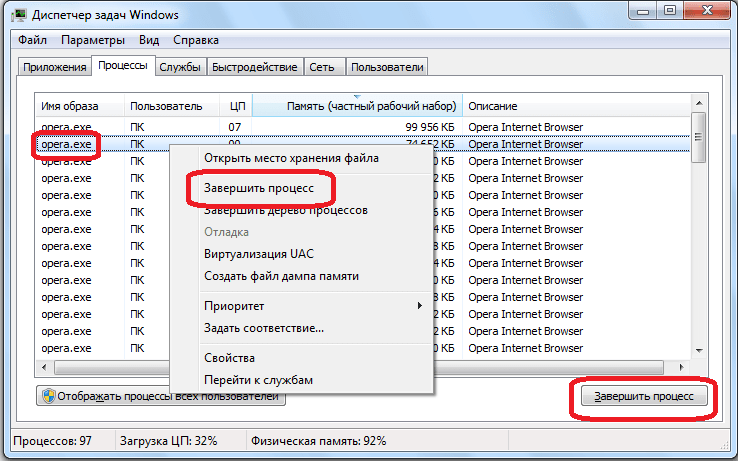Switch to the Службы tab

180,67
